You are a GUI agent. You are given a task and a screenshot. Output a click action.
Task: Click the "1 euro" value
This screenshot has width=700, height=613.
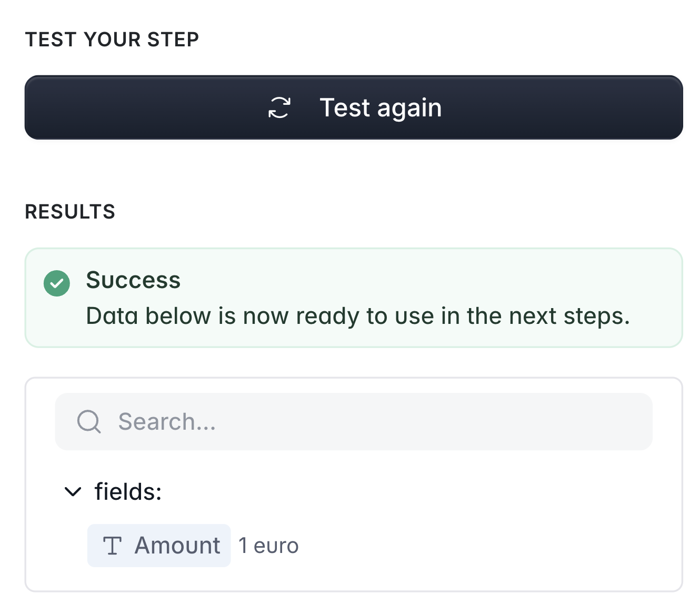pyautogui.click(x=268, y=546)
